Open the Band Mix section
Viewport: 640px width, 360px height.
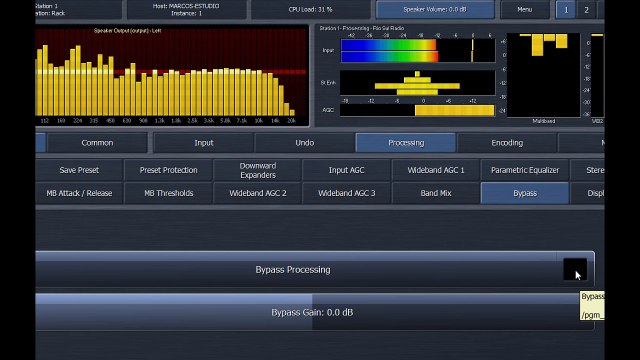tap(436, 193)
